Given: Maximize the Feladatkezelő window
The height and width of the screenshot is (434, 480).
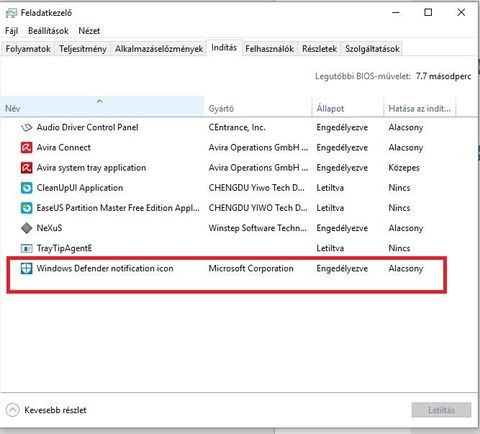Looking at the screenshot, I should 428,13.
